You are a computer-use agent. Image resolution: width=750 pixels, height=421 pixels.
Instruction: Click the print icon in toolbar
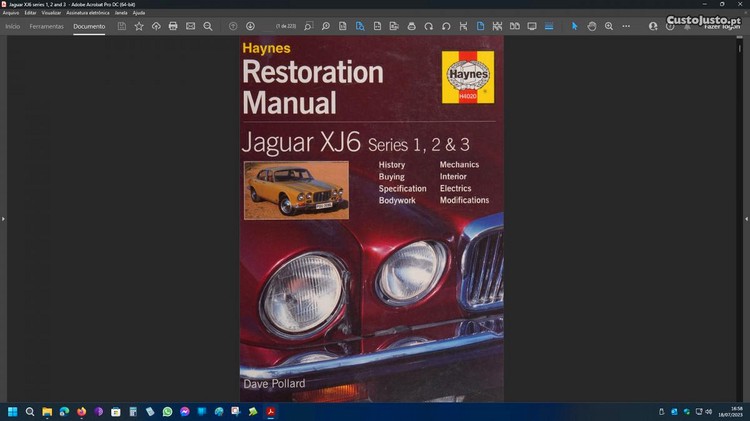(x=173, y=26)
